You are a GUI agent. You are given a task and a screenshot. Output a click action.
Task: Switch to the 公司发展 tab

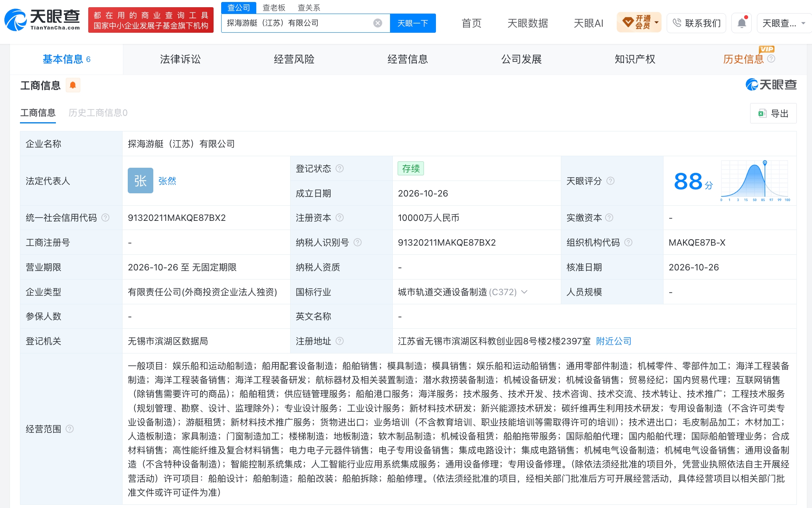[x=521, y=59]
